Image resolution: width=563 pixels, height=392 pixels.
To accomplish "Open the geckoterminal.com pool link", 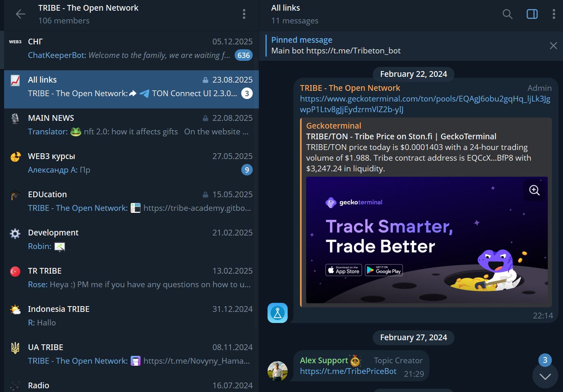I will (425, 104).
